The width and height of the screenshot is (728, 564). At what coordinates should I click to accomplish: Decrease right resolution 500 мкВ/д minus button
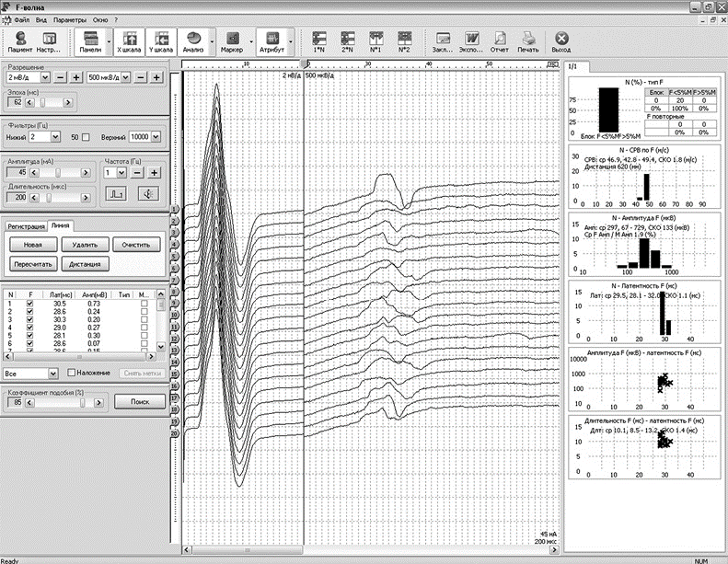pyautogui.click(x=141, y=77)
